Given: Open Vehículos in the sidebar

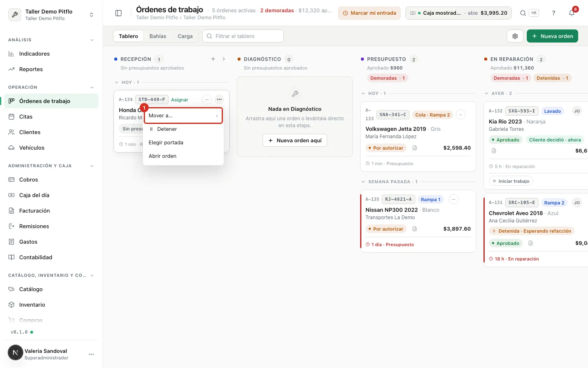Looking at the screenshot, I should [x=51, y=148].
